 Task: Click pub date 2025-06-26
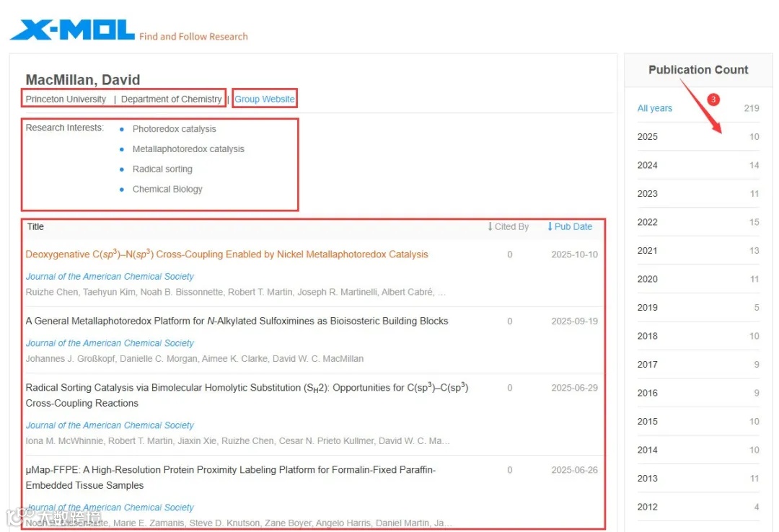(574, 470)
